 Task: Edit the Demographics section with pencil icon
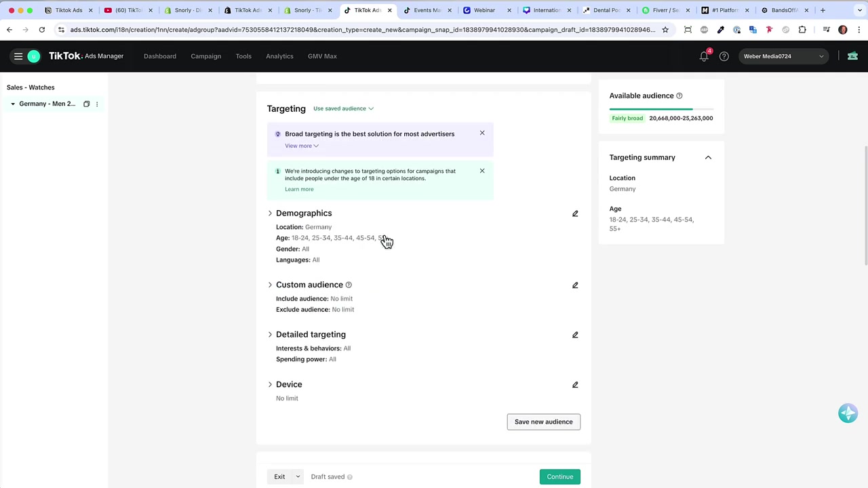click(575, 213)
